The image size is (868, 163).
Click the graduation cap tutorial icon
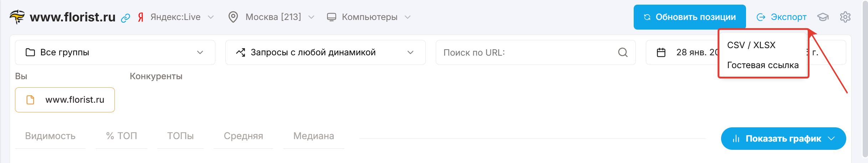pos(823,17)
